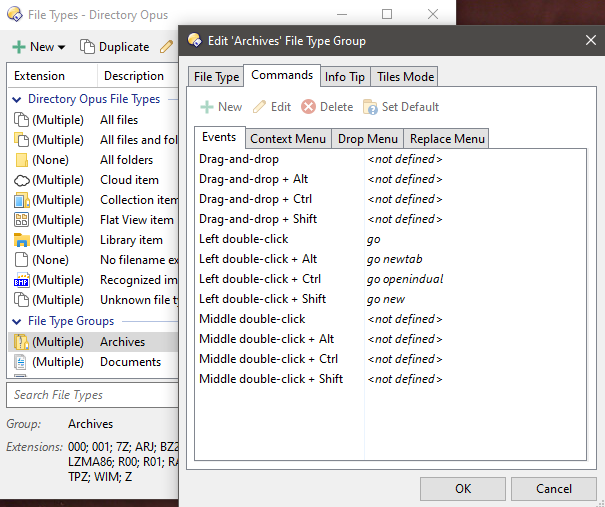
Task: Click the red Delete icon
Action: tap(308, 107)
